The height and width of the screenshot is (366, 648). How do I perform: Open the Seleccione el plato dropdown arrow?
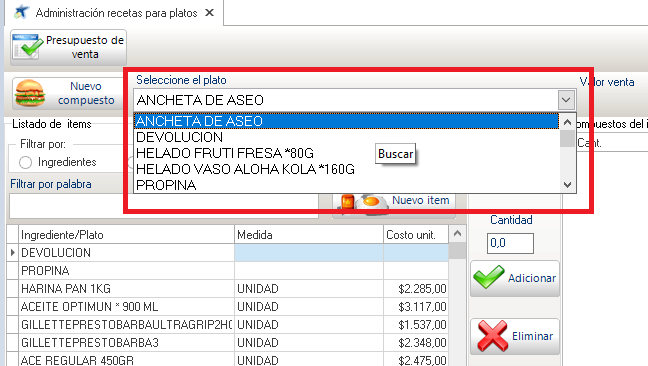(566, 100)
